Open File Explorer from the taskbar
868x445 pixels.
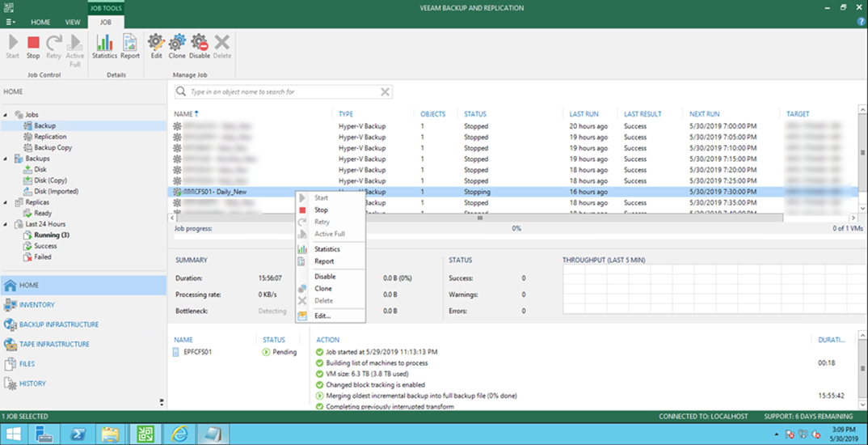(x=112, y=434)
